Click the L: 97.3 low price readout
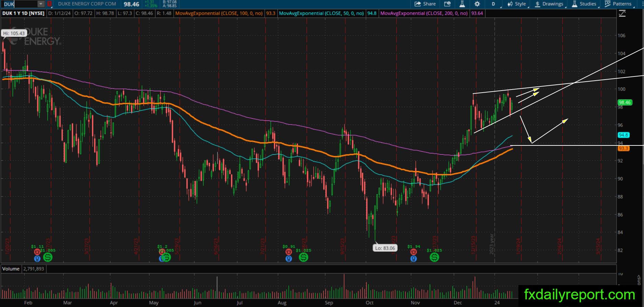Image resolution: width=644 pixels, height=307 pixels. pyautogui.click(x=125, y=13)
